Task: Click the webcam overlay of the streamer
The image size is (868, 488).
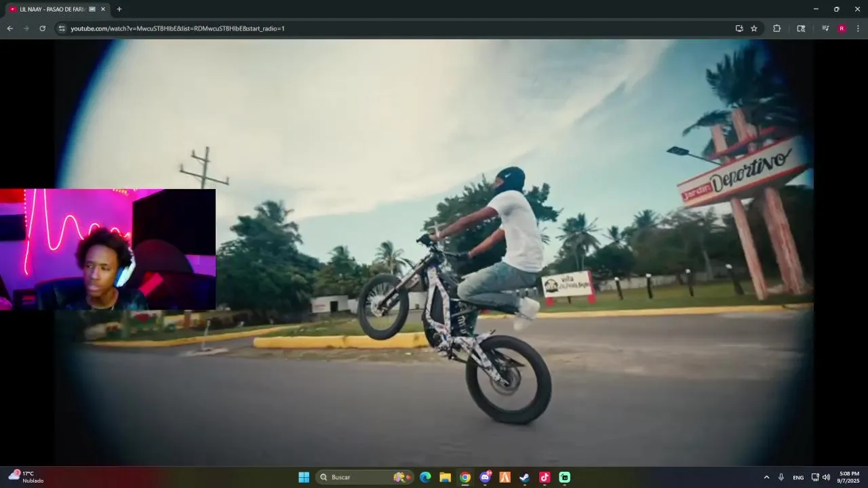Action: [108, 249]
